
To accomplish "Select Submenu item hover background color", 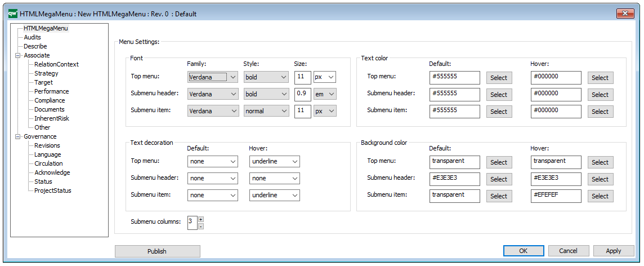I will pos(600,196).
